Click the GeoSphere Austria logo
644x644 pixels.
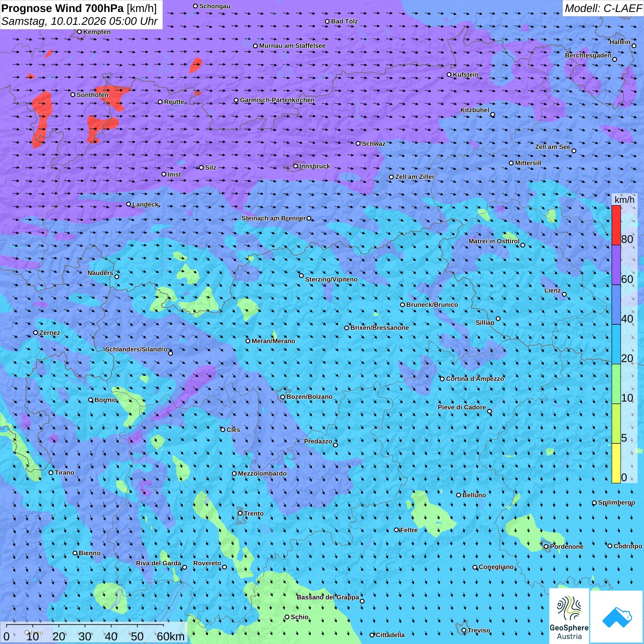[x=569, y=616]
